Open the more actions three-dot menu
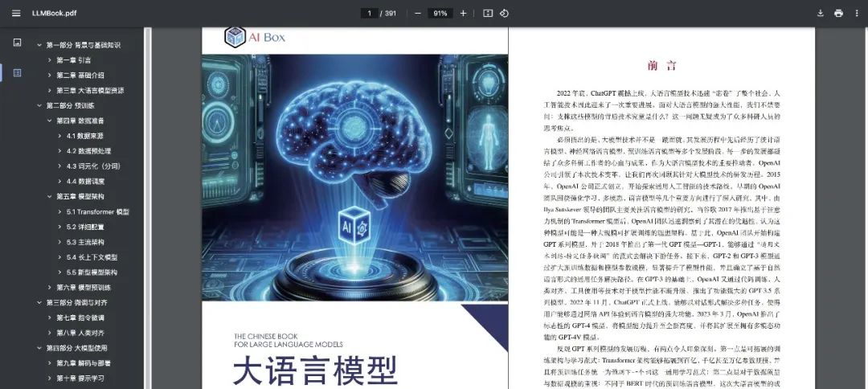Viewport: 868px width, 389px height. [x=857, y=14]
